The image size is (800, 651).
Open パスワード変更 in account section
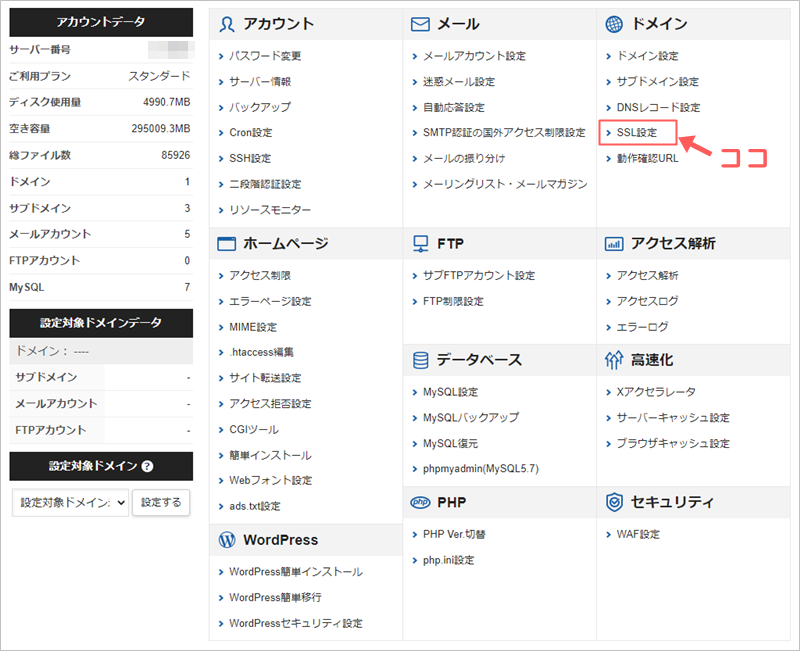(x=264, y=56)
